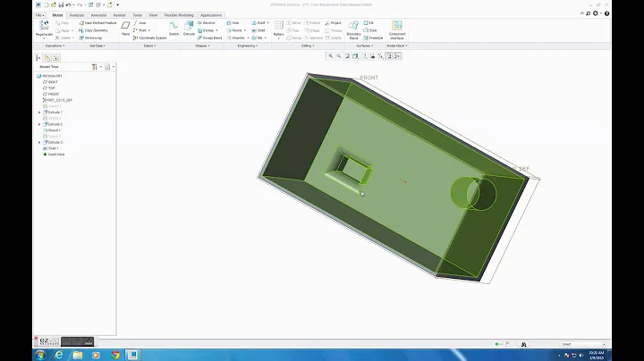Launch the Freestyle tool

373,38
